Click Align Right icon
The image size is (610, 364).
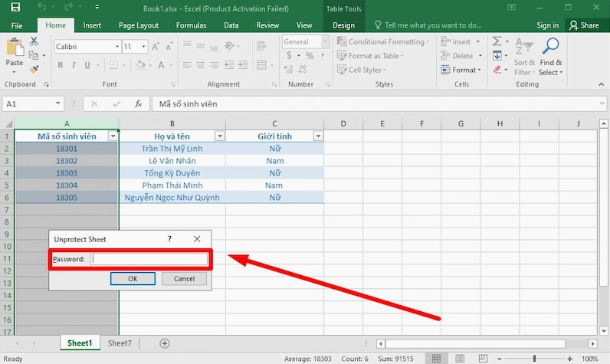[x=214, y=65]
